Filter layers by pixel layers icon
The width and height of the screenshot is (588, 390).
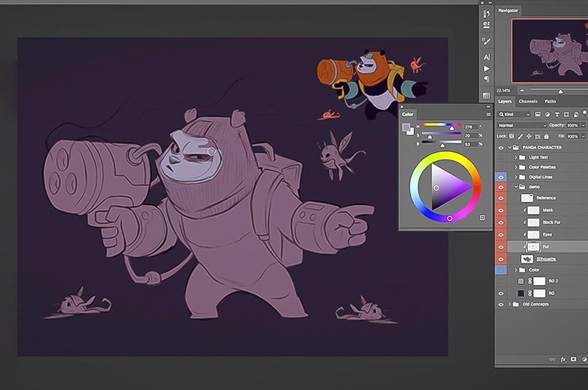[x=537, y=114]
